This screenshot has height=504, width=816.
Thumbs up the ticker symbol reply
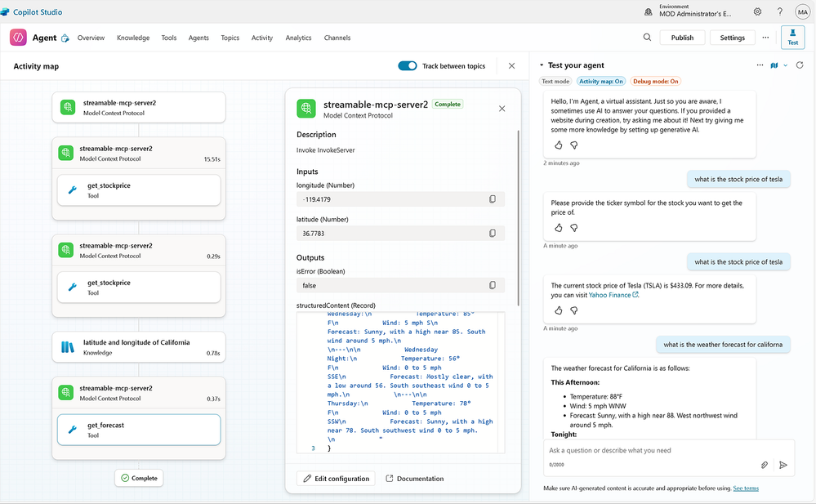point(559,228)
